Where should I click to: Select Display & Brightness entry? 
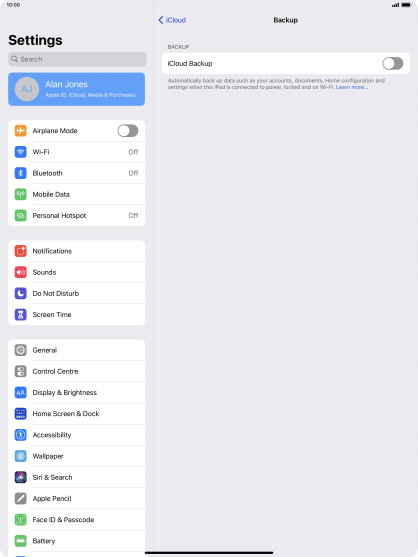coord(76,393)
